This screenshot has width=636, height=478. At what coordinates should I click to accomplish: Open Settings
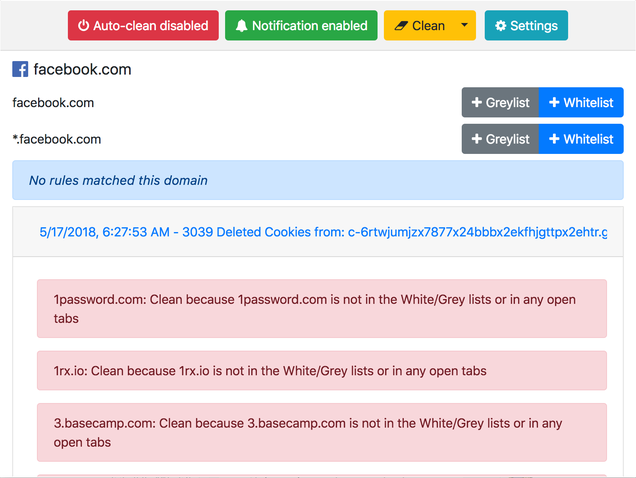coord(526,26)
